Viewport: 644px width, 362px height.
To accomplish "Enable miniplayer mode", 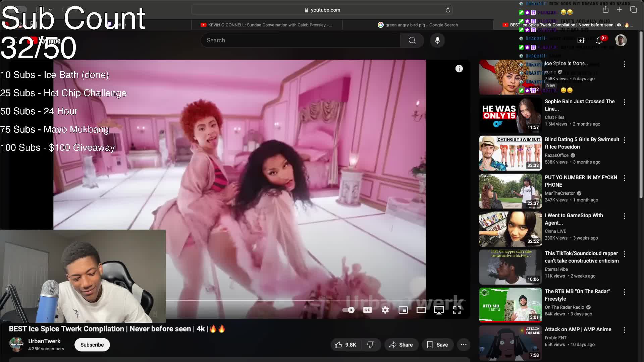I will click(403, 310).
